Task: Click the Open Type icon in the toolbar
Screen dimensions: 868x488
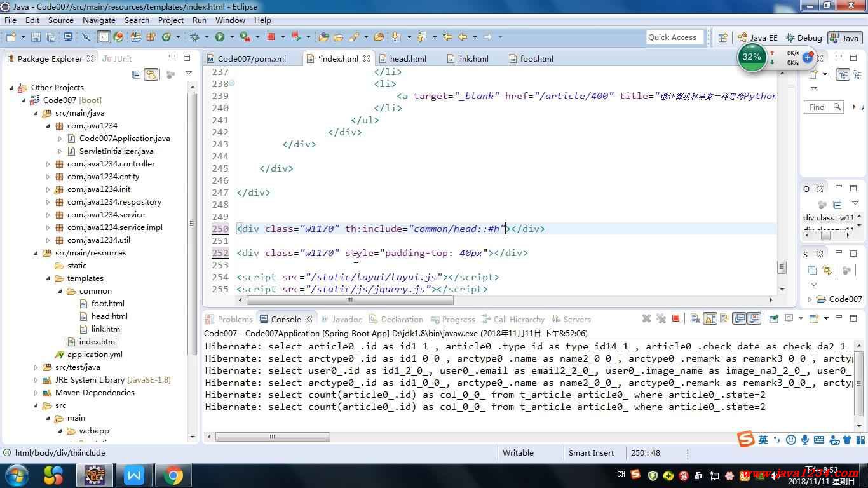Action: pos(323,37)
